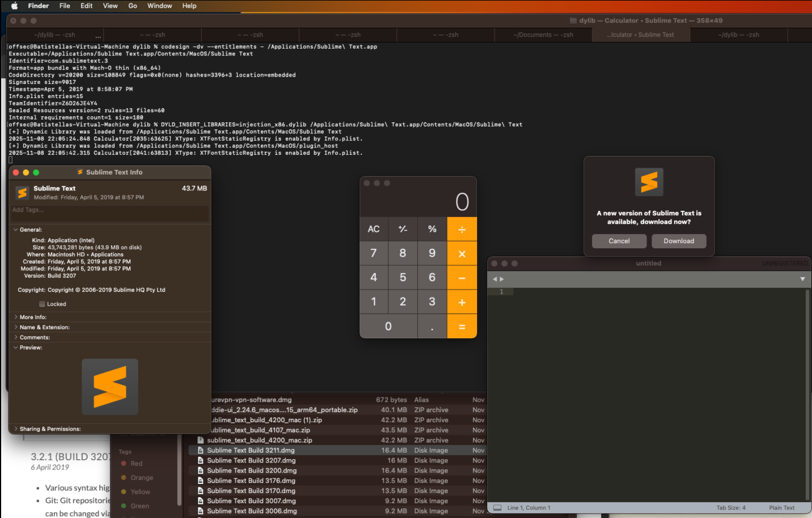Viewport: 812px width, 518px height.
Task: Click the plus/minus sign key on Calculator
Action: tap(403, 229)
